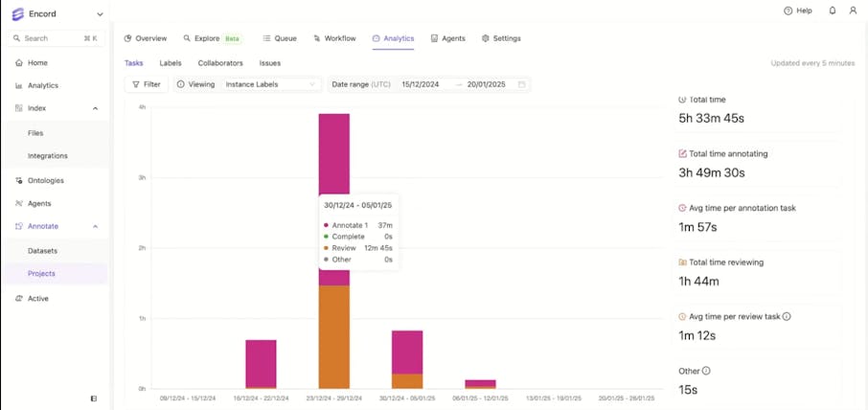This screenshot has width=868, height=410.
Task: Go to Datasets in the sidebar
Action: point(42,251)
